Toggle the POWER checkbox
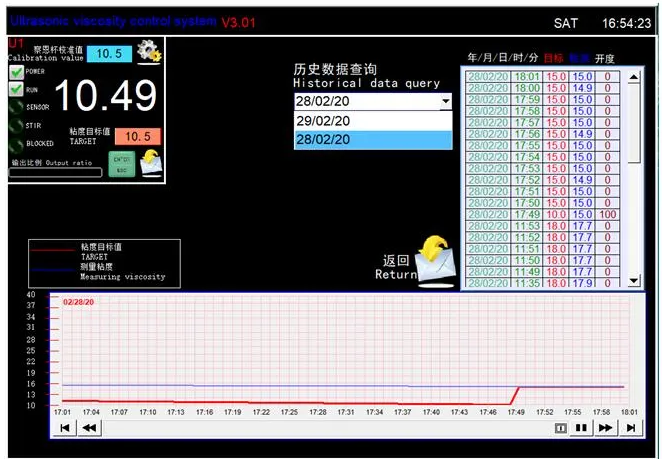663x462 pixels. click(15, 71)
